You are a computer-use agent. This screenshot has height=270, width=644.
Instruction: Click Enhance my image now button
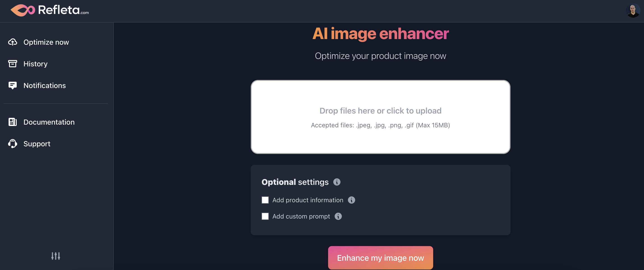click(x=380, y=258)
